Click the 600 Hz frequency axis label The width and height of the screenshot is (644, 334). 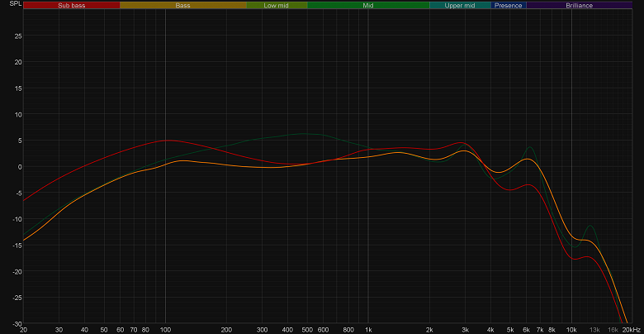(x=323, y=330)
